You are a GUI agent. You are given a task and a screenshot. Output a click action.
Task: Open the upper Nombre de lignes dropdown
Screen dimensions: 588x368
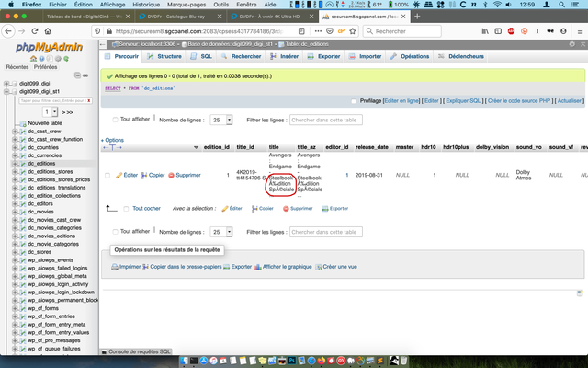[221, 121]
